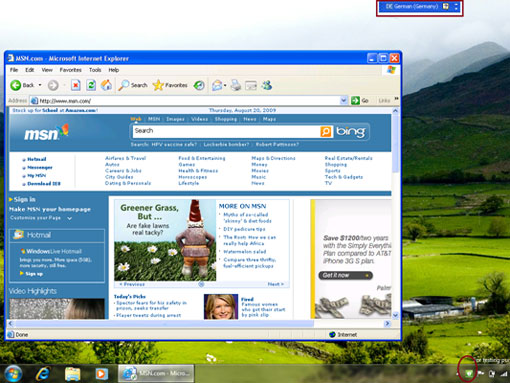Open the File menu

click(x=14, y=70)
